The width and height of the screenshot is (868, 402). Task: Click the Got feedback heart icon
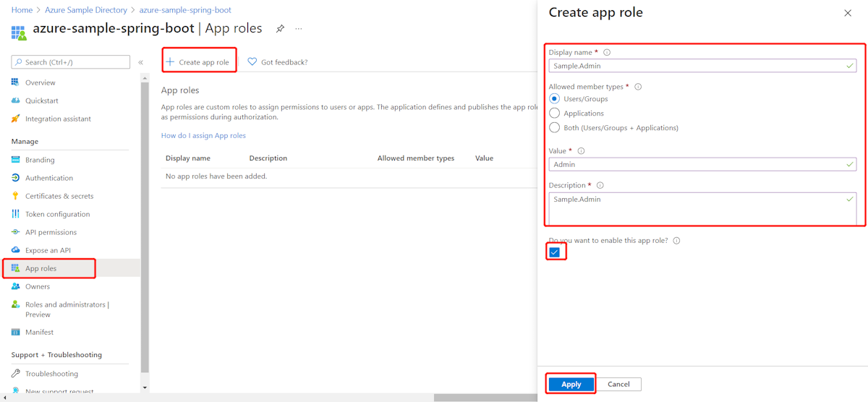[x=252, y=62]
